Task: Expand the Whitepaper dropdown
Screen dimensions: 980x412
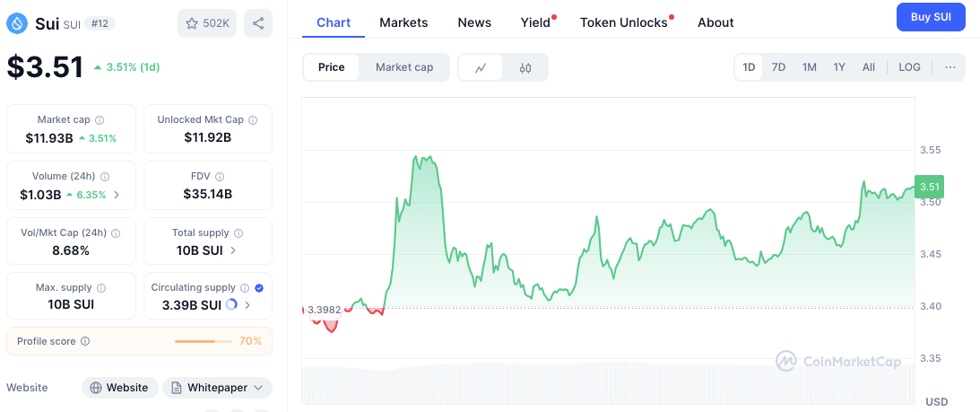Action: (x=217, y=388)
